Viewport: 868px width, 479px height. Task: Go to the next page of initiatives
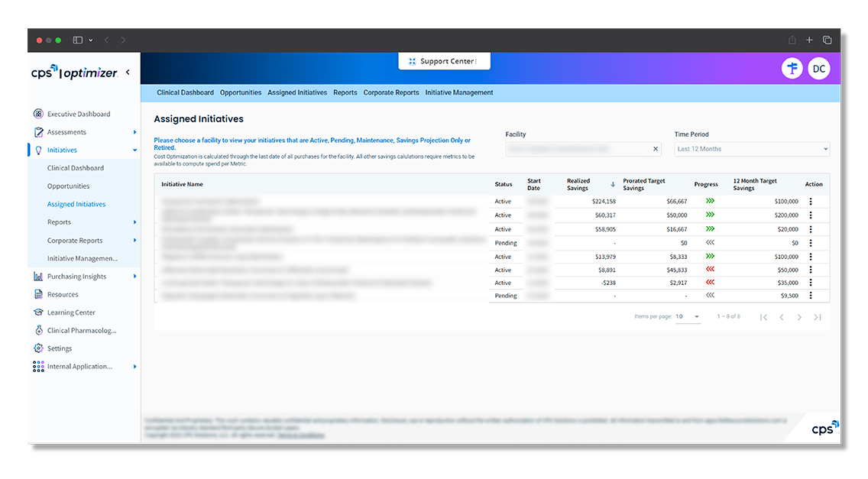[x=799, y=316]
